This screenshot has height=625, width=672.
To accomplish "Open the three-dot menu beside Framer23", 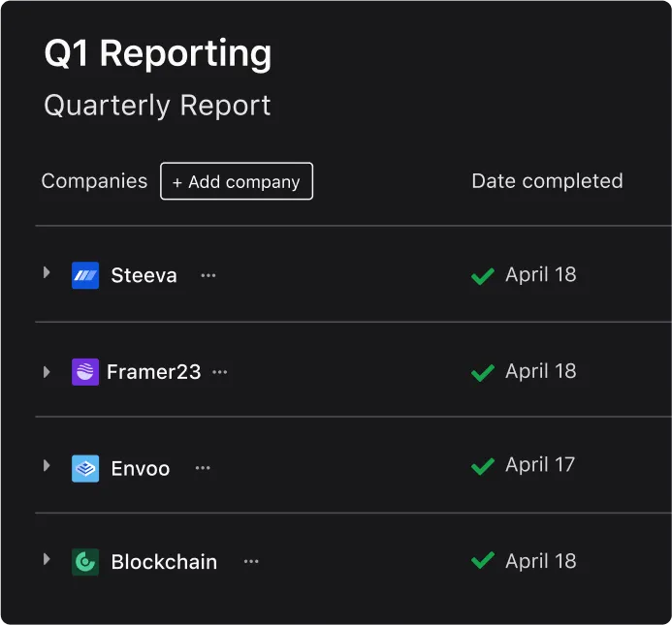I will 220,372.
